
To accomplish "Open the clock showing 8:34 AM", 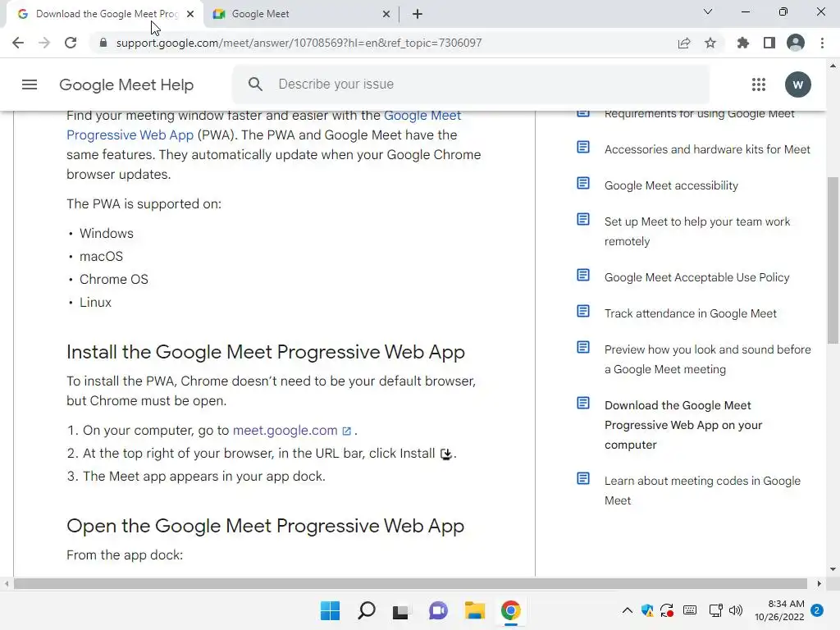I will coord(779,610).
